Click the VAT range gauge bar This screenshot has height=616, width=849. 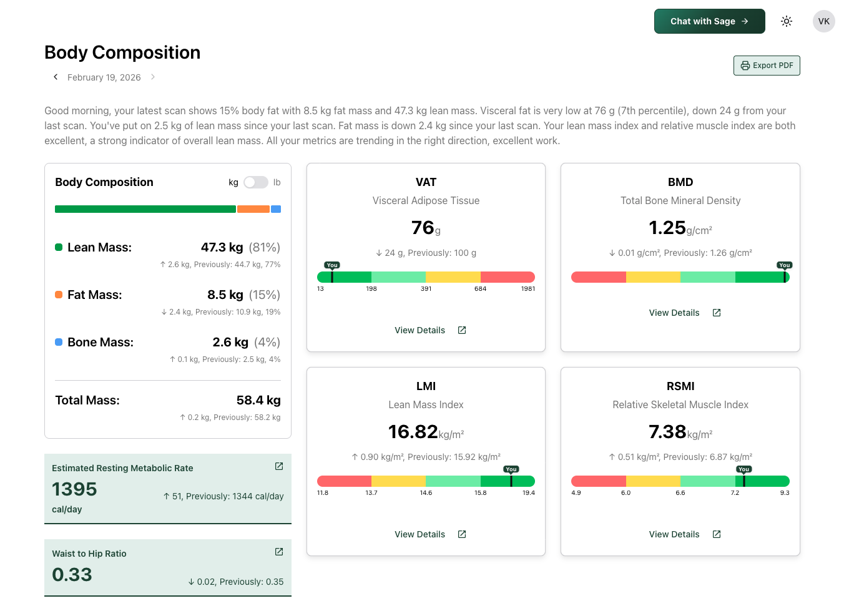pyautogui.click(x=426, y=277)
